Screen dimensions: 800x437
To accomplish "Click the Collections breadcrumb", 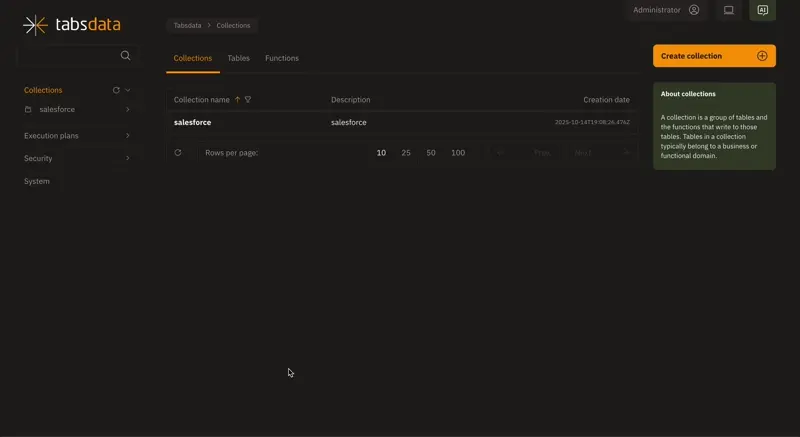I will pos(233,25).
